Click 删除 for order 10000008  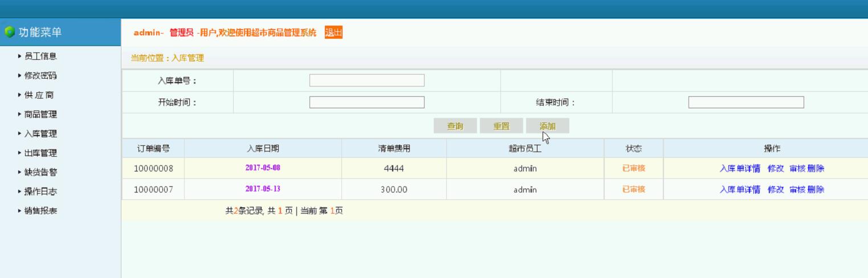pos(816,169)
